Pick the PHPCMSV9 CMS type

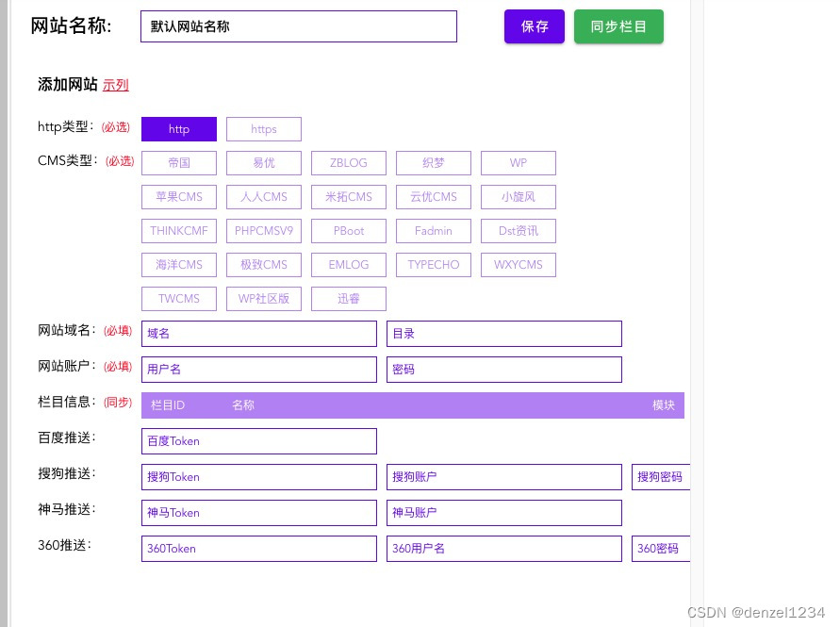(x=264, y=231)
